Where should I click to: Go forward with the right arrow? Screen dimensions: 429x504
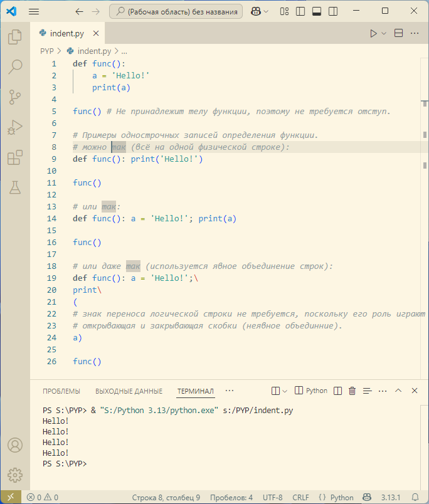[x=96, y=11]
